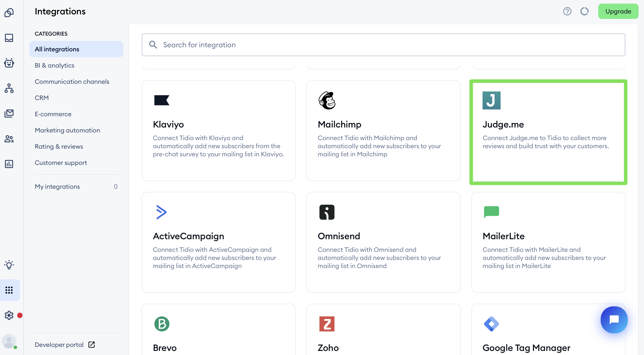Image resolution: width=644 pixels, height=355 pixels.
Task: Click the Klaviyo description text
Action: 218,146
